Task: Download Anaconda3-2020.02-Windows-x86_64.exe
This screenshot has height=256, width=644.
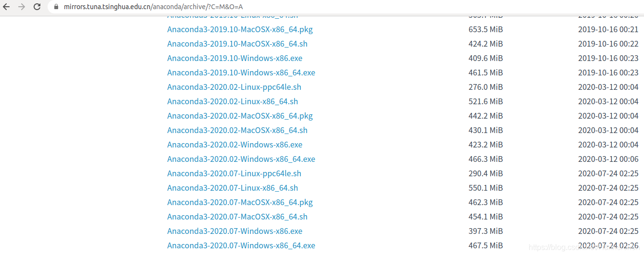Action: (x=241, y=159)
